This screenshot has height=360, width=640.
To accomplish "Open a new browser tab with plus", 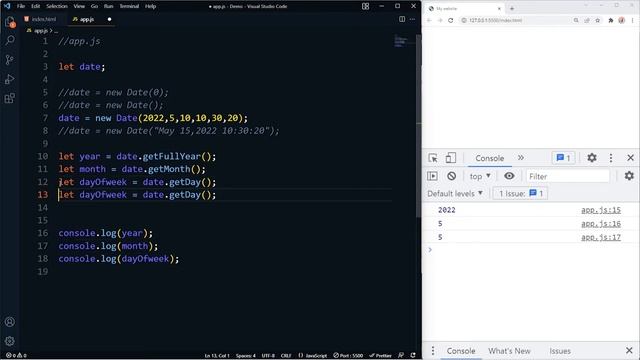I will (512, 9).
